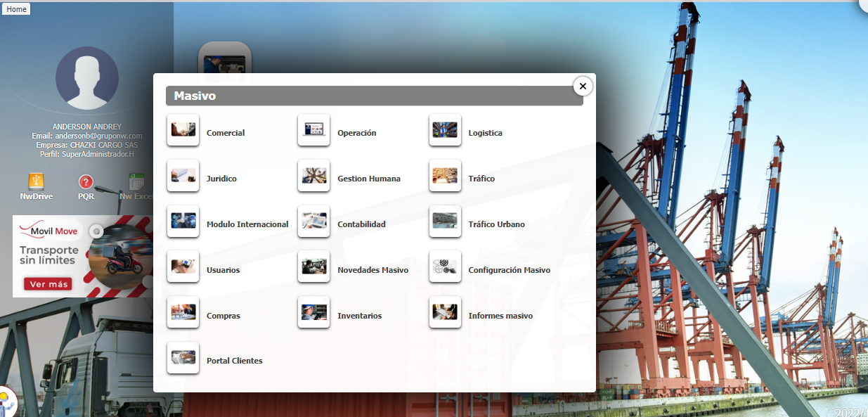Launch the Inventarios module
The height and width of the screenshot is (417, 868).
[313, 313]
